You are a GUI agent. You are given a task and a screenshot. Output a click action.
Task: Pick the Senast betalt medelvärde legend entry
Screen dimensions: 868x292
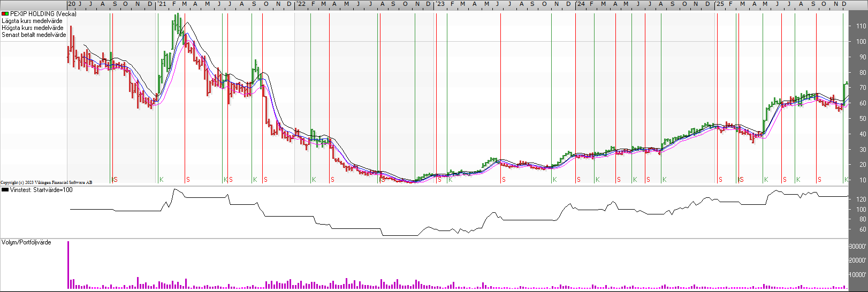(x=34, y=35)
